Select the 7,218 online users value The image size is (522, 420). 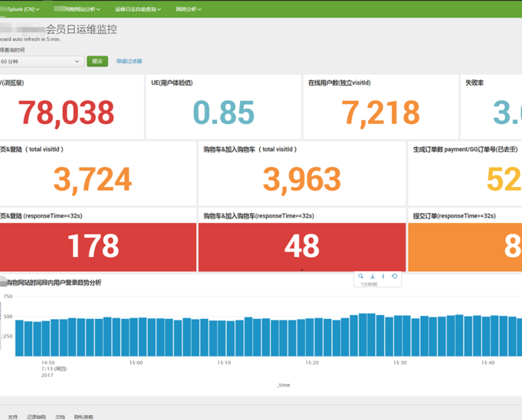tap(381, 113)
